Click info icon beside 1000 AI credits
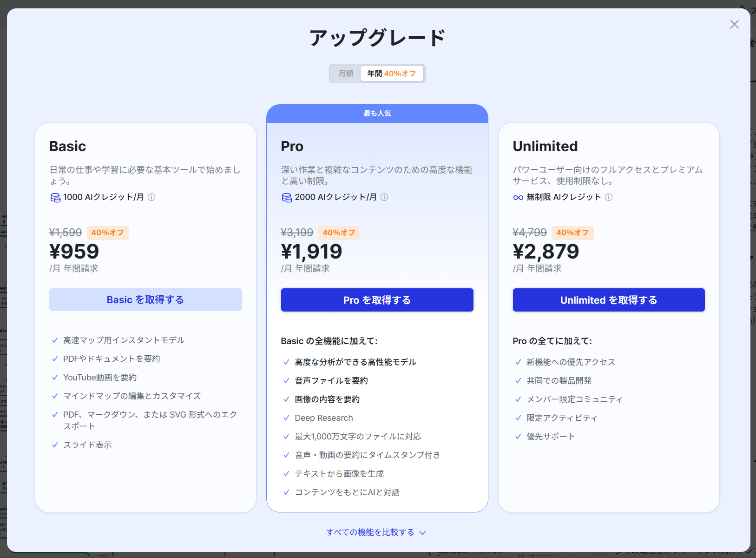 click(x=151, y=197)
